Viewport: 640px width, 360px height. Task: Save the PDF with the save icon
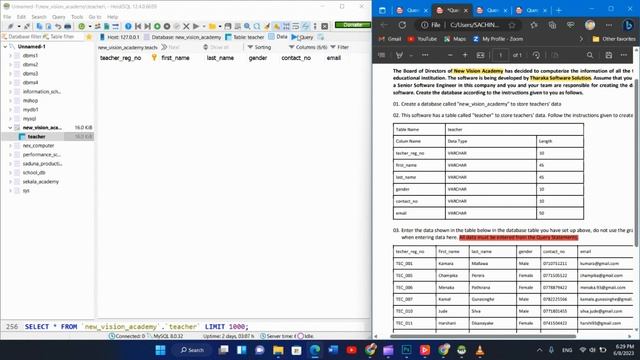pos(609,55)
